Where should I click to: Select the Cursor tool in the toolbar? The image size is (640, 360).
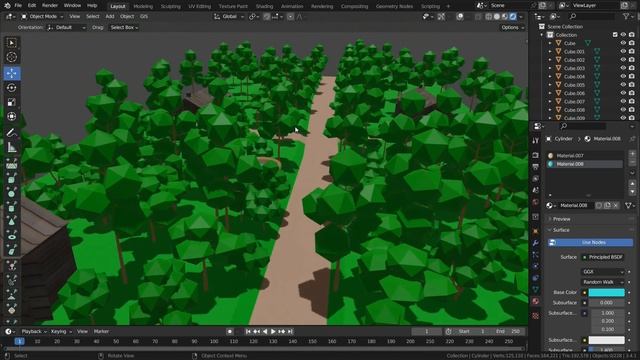pyautogui.click(x=11, y=57)
